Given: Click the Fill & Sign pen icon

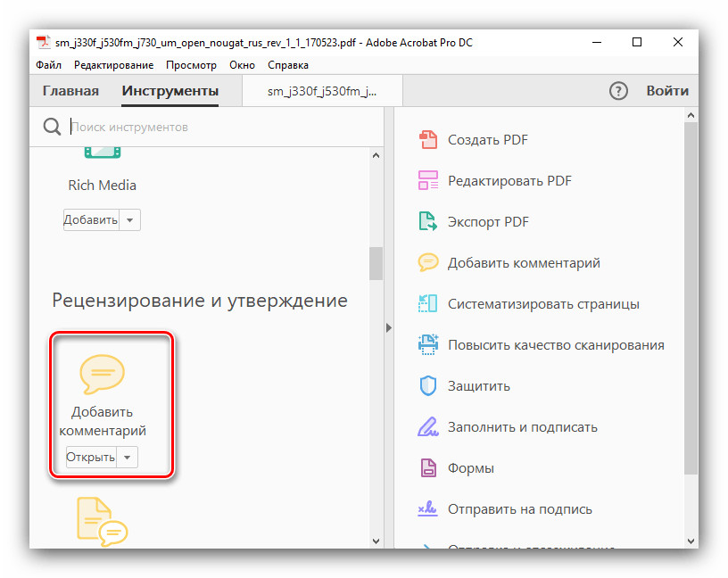Looking at the screenshot, I should coord(428,427).
